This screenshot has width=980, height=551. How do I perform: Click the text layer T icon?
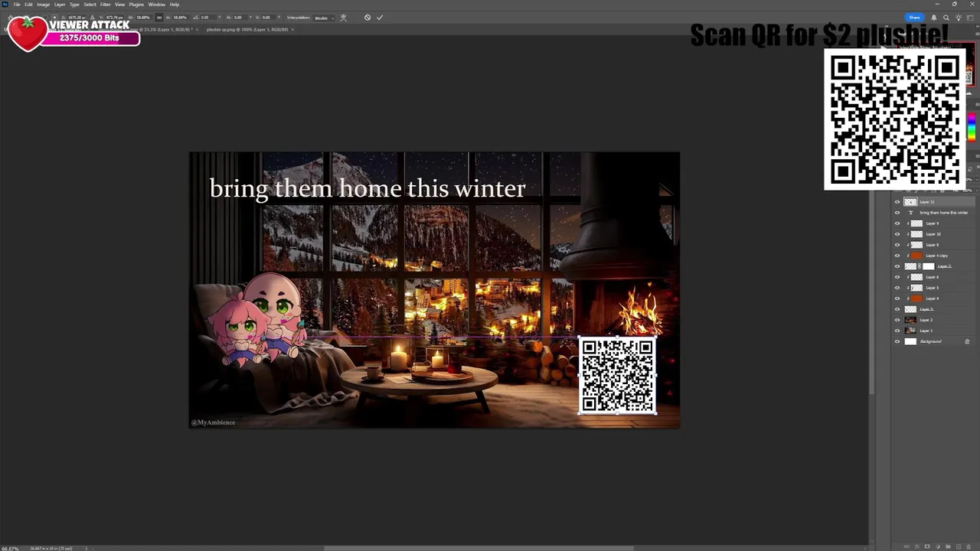click(x=910, y=213)
